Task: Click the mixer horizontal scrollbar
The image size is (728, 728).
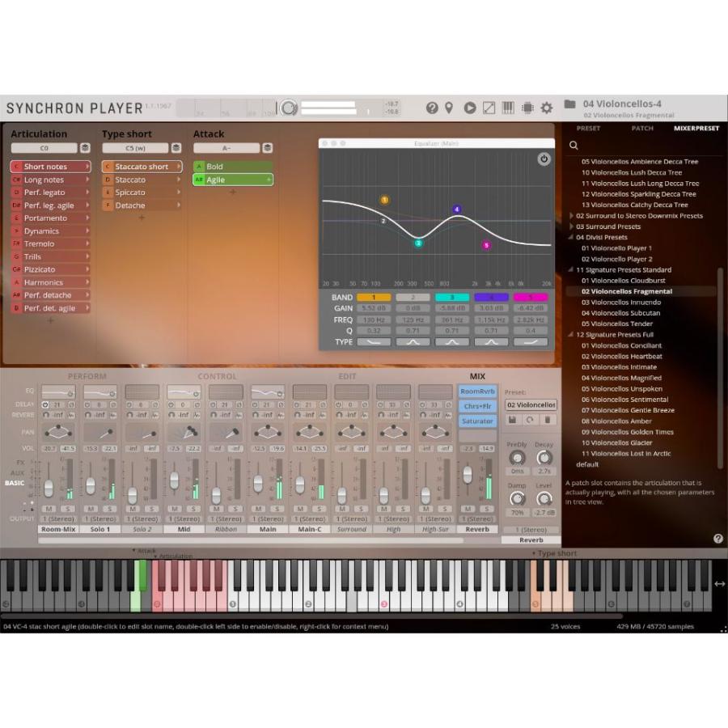Action: 251,540
